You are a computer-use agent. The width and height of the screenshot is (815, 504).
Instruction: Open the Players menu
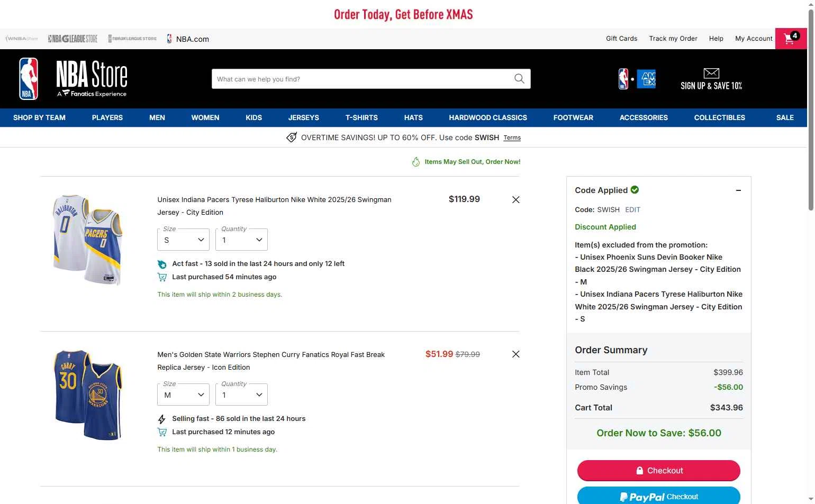[107, 117]
